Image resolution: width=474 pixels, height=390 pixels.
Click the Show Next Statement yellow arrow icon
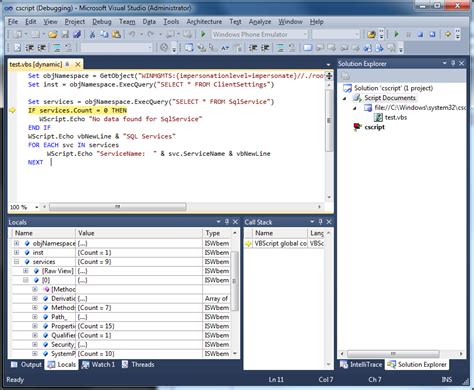click(x=448, y=34)
